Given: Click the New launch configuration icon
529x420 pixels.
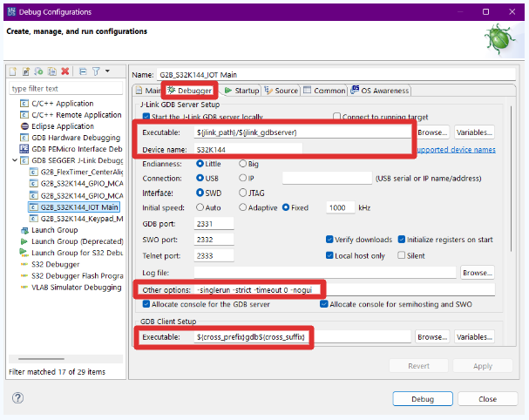Looking at the screenshot, I should pyautogui.click(x=13, y=71).
